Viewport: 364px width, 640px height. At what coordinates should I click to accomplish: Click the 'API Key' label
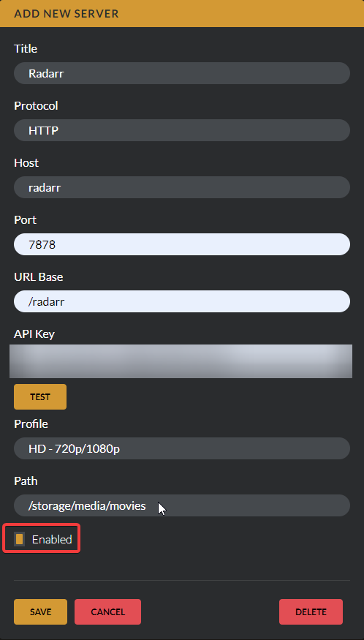click(34, 334)
